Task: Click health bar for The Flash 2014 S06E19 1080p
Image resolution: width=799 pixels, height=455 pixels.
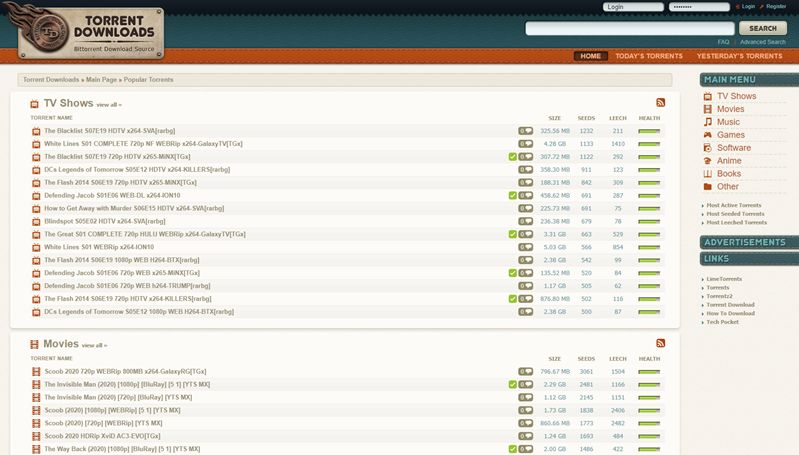Action: pos(649,260)
